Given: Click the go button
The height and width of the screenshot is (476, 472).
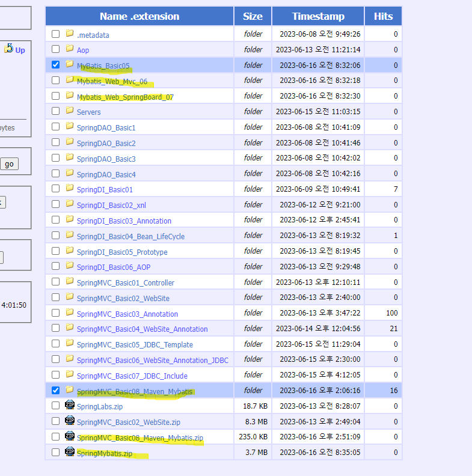Looking at the screenshot, I should coord(9,164).
